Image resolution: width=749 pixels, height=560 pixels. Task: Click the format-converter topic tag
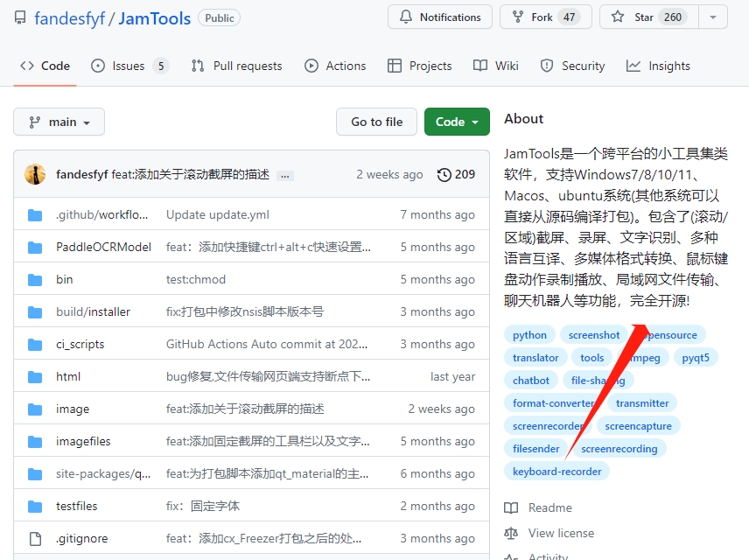[x=553, y=403]
